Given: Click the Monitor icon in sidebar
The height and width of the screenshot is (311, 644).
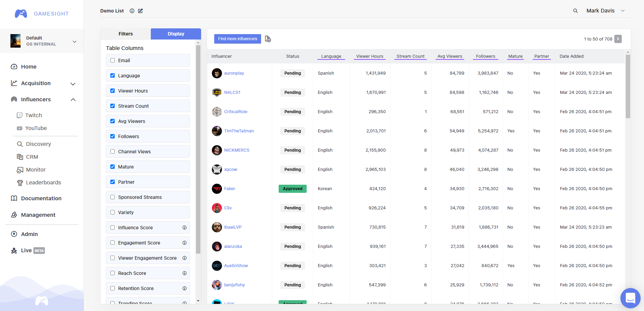Looking at the screenshot, I should 20,170.
